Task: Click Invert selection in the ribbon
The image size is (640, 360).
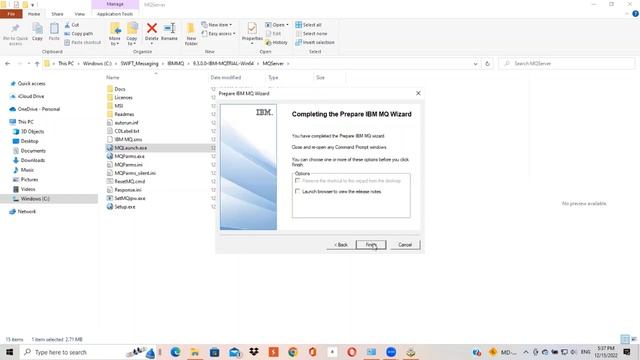Action: (315, 42)
